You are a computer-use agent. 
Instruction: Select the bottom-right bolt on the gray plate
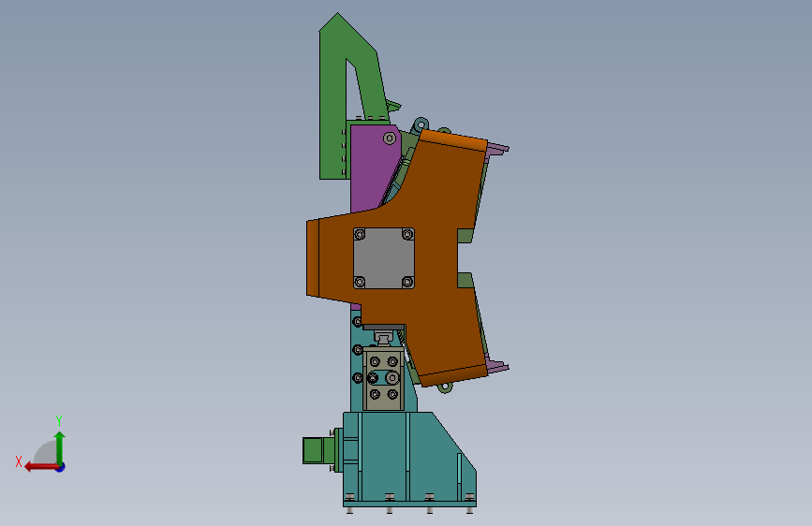click(407, 282)
